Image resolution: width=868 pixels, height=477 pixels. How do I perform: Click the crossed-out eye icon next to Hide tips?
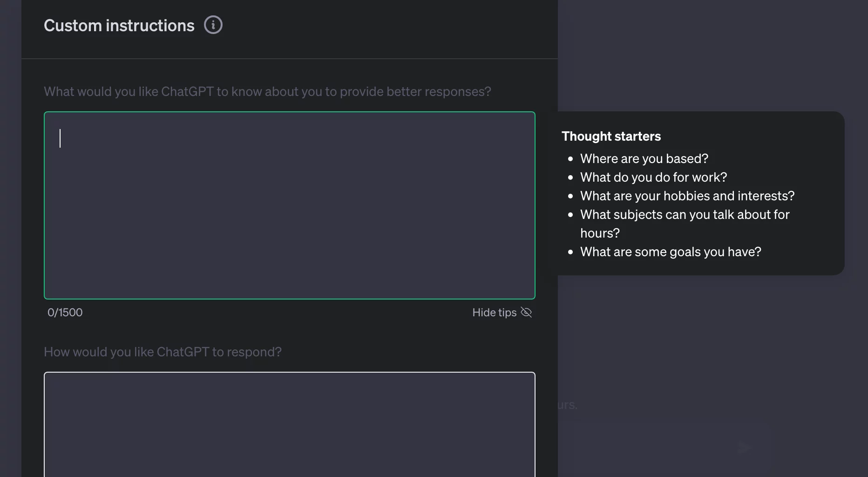pos(526,312)
